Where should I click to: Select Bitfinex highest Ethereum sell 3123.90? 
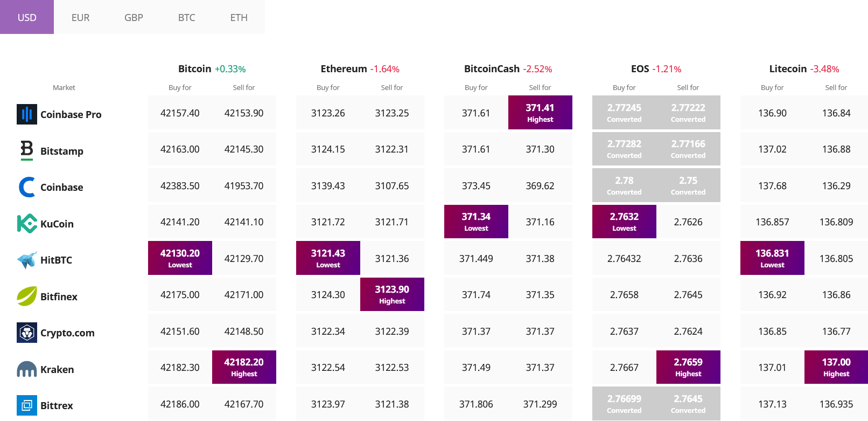click(x=392, y=294)
